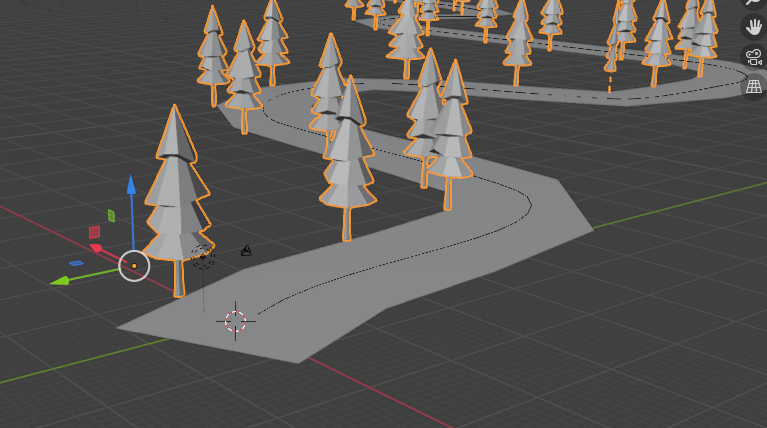Click the blue Z-axis move gizmo arrow

tap(131, 186)
